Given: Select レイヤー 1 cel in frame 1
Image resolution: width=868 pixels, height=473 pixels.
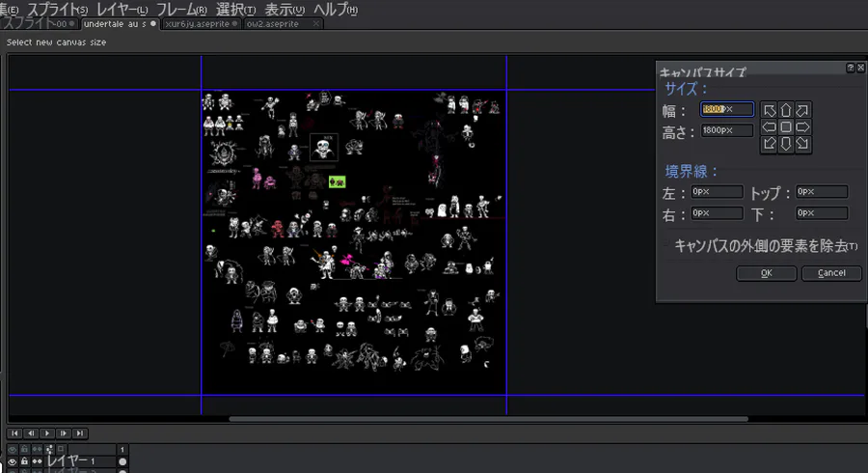Looking at the screenshot, I should pos(122,461).
